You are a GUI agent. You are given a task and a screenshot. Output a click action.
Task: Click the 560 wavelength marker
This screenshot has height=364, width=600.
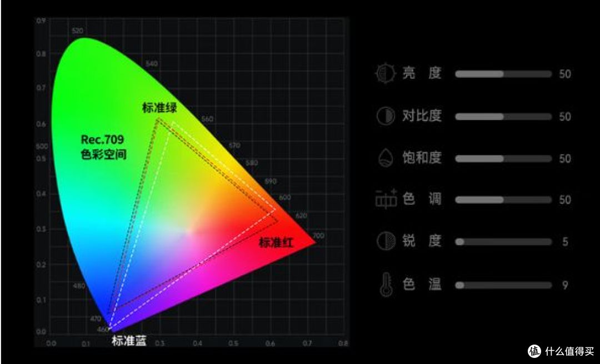tap(207, 119)
